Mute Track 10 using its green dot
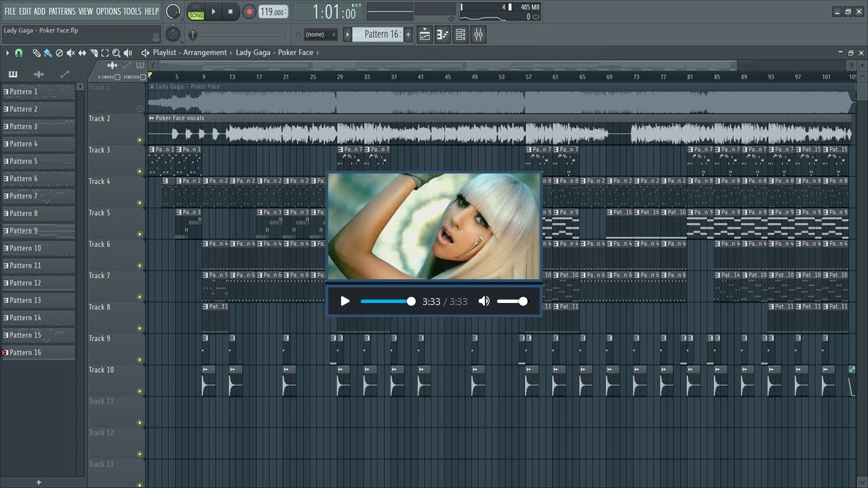 (140, 391)
